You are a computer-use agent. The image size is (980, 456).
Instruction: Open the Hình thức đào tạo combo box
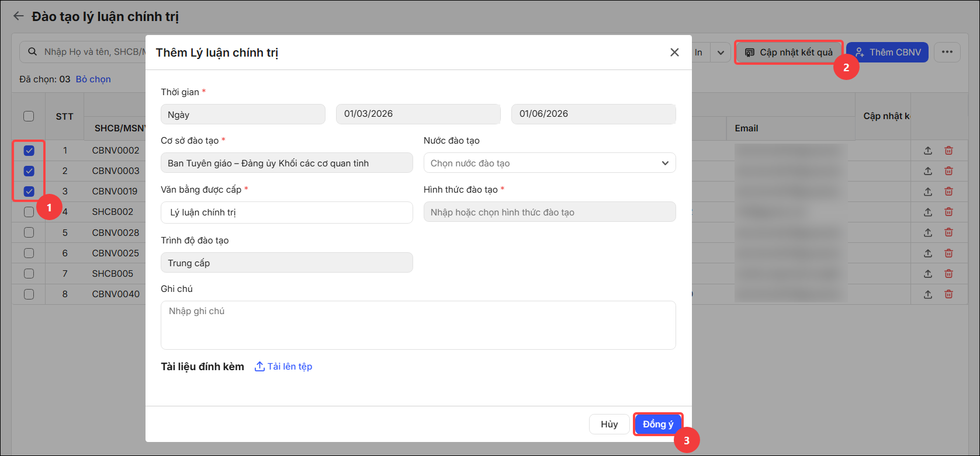coord(549,212)
